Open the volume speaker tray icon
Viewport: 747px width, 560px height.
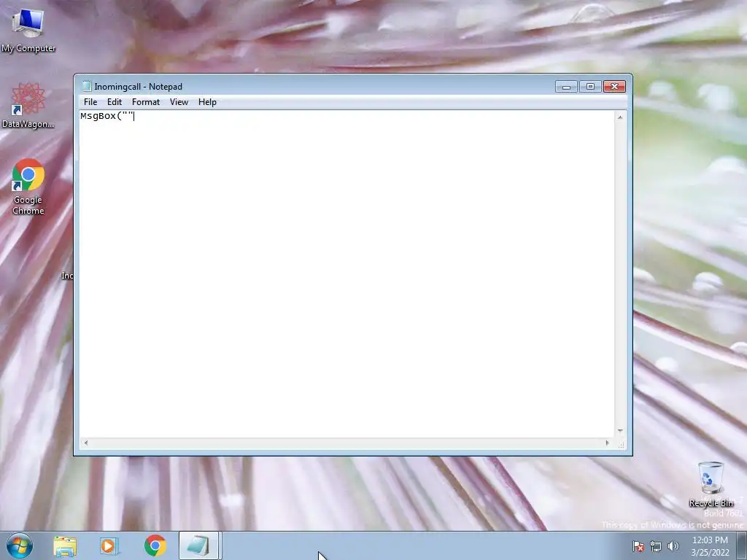pos(673,546)
